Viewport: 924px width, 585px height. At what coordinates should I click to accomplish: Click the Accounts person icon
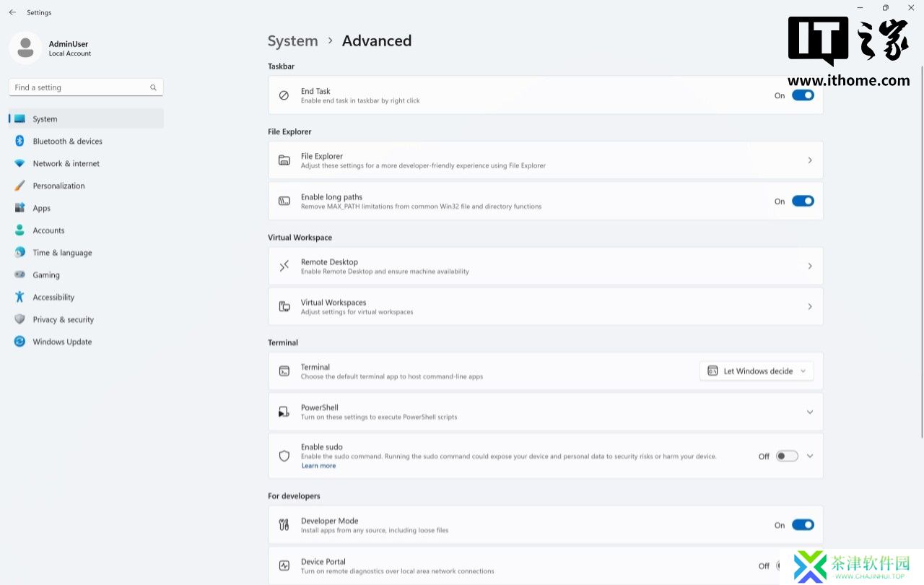click(x=19, y=230)
